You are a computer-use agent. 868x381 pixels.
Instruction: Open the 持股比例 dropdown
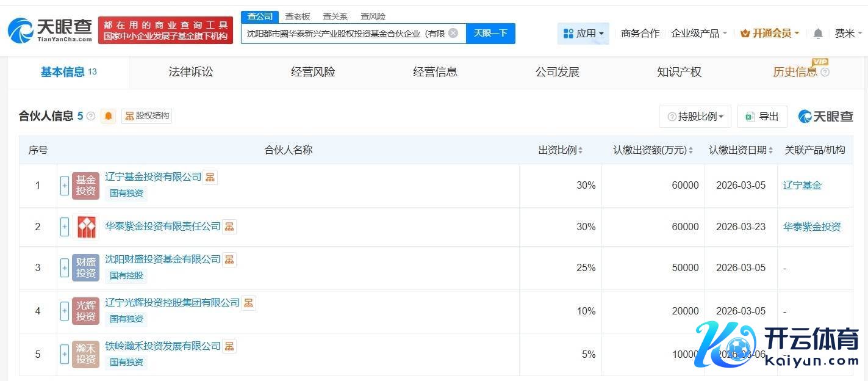(695, 117)
